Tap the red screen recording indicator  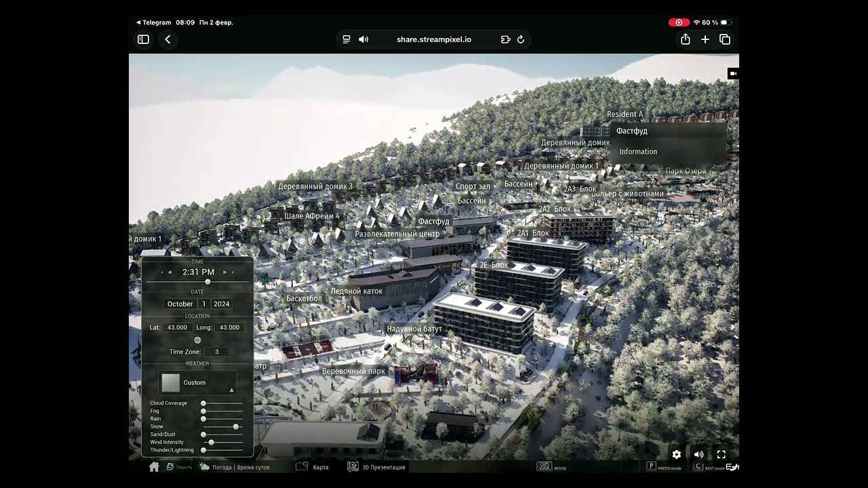pos(679,22)
